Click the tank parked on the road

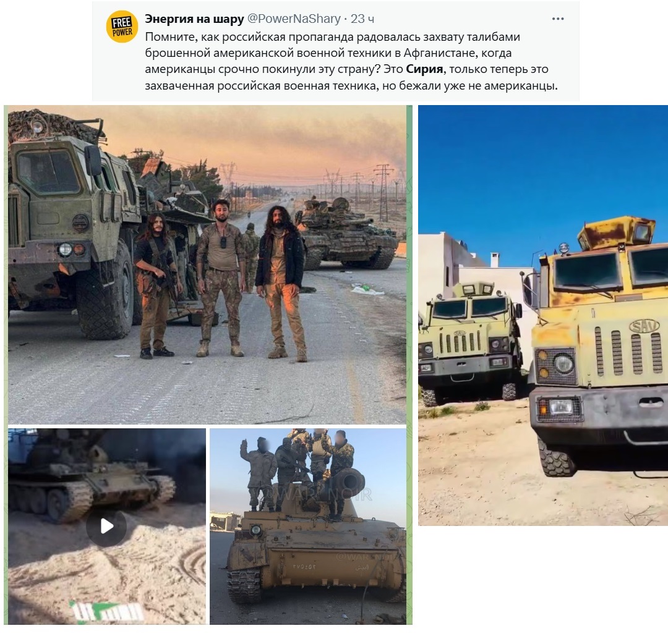[x=346, y=233]
